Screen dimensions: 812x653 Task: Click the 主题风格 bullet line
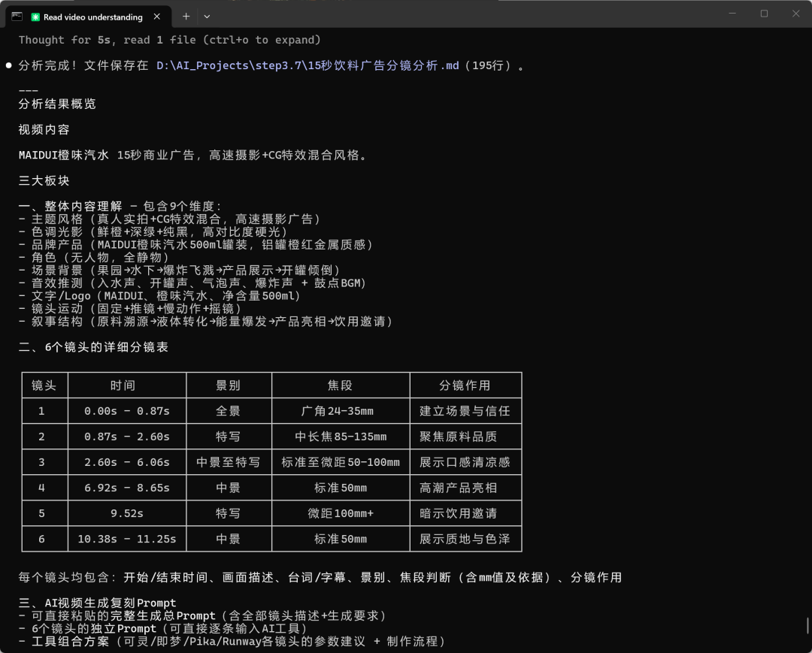170,219
